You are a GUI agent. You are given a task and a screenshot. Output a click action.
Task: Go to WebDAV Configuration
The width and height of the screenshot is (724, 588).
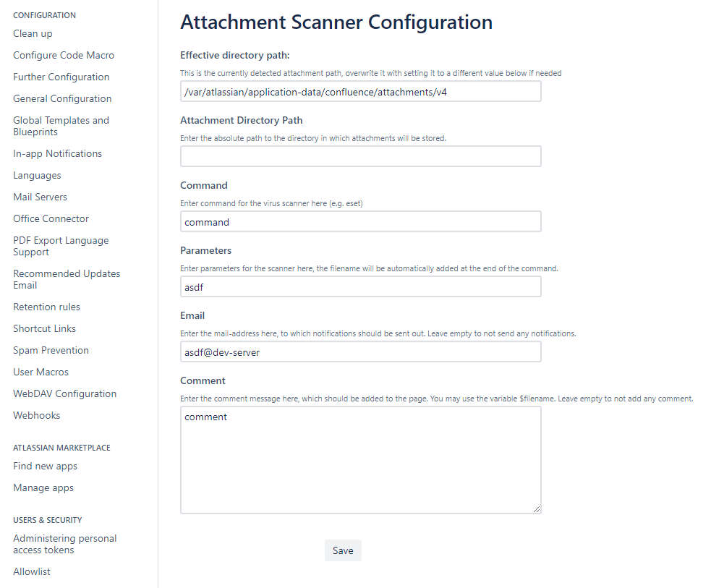pos(64,394)
